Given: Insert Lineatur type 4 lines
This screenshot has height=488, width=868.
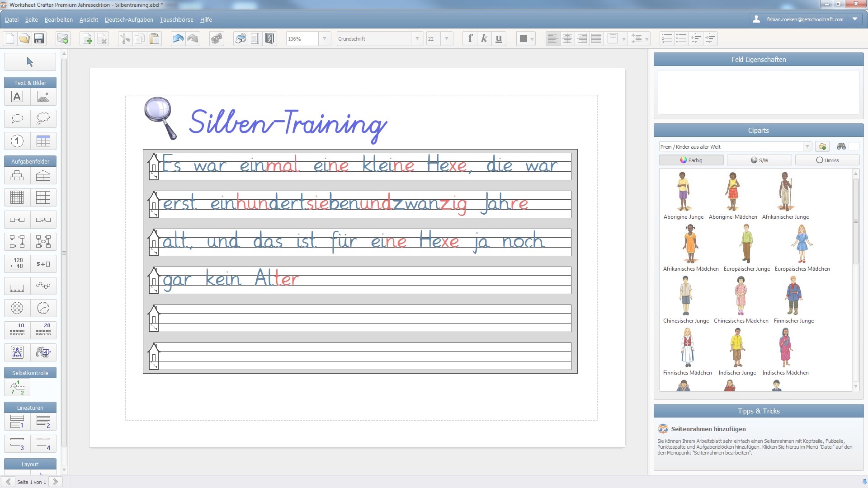Looking at the screenshot, I should point(43,444).
